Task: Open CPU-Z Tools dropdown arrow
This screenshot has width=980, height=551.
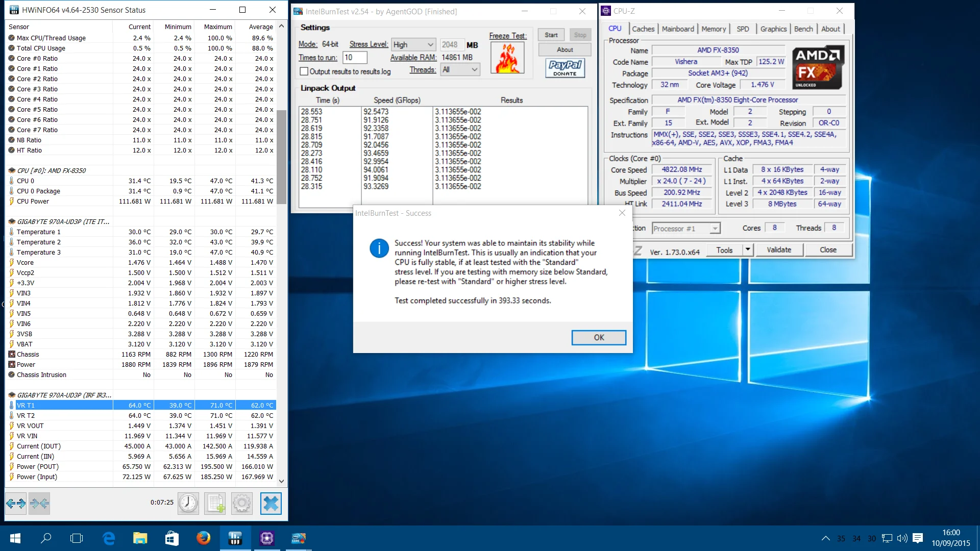Action: coord(748,250)
